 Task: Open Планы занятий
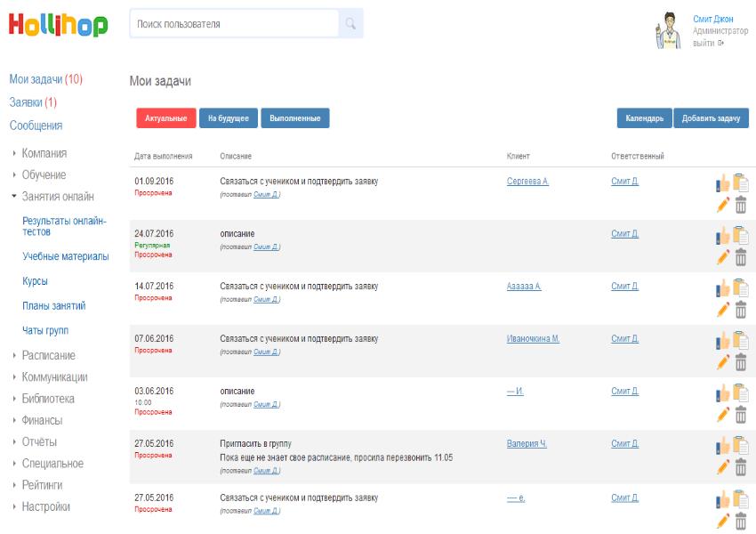pyautogui.click(x=54, y=306)
